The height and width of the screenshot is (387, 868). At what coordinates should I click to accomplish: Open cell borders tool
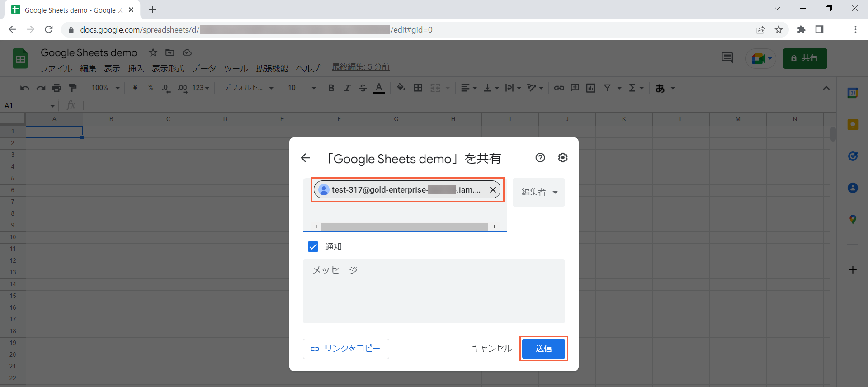pos(418,88)
